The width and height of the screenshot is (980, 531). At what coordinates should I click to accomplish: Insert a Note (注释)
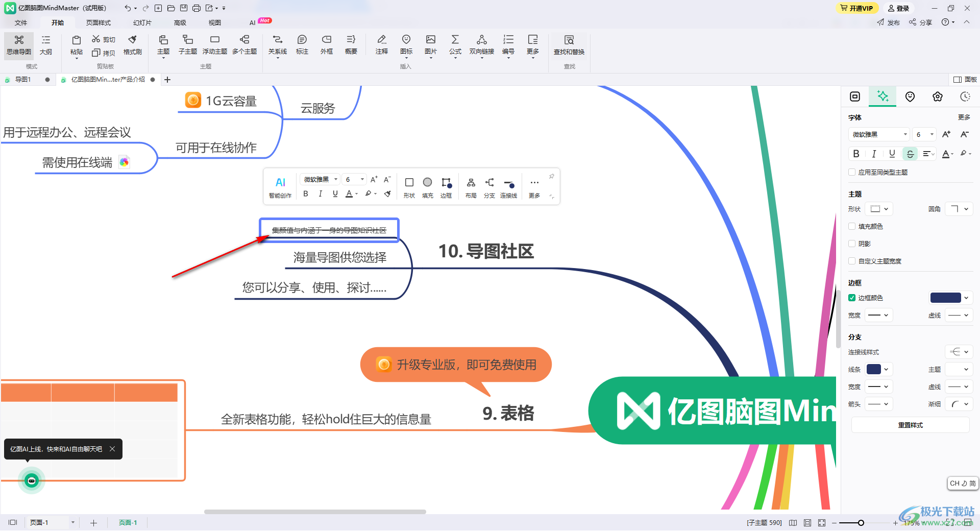pyautogui.click(x=381, y=45)
